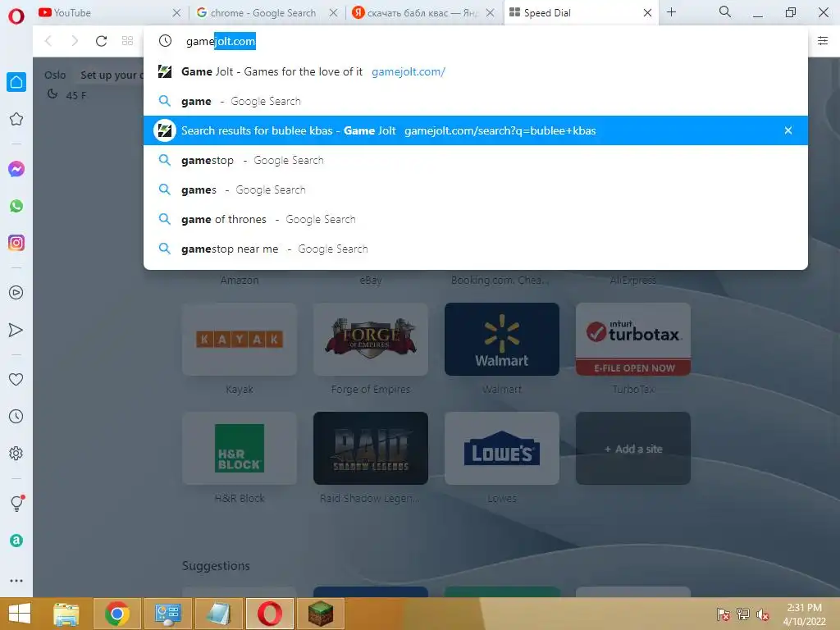Open the H&R Block speed dial tile
The image size is (840, 630).
240,449
